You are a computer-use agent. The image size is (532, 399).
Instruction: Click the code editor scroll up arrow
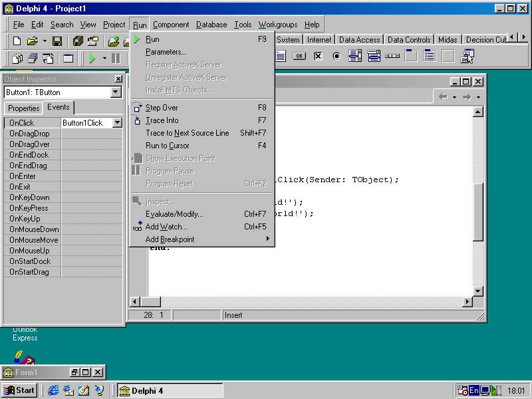tap(477, 112)
